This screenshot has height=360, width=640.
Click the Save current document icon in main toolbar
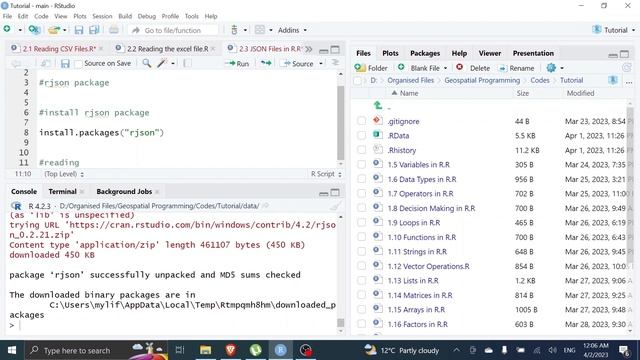point(79,30)
